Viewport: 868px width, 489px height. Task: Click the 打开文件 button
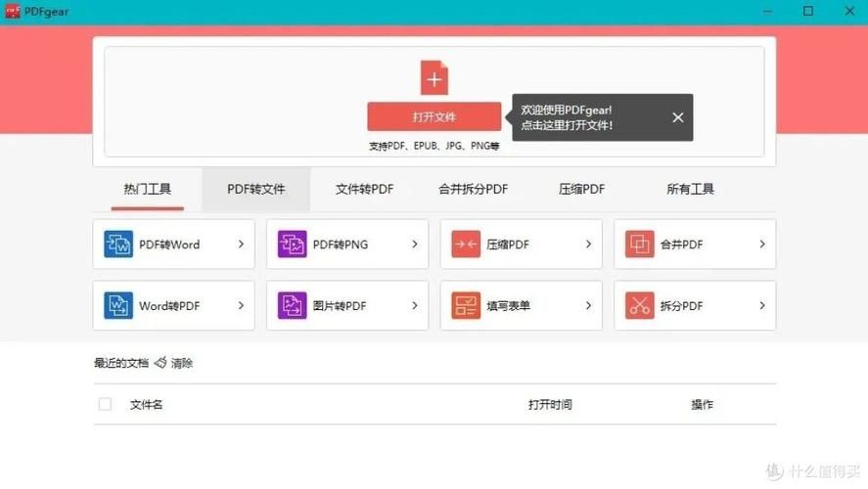[434, 116]
